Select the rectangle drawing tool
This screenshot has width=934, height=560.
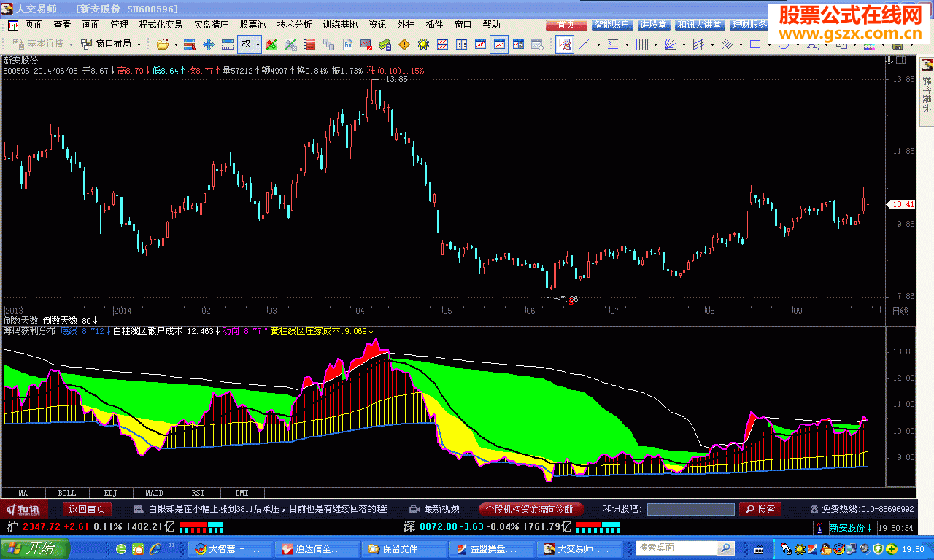click(x=756, y=44)
